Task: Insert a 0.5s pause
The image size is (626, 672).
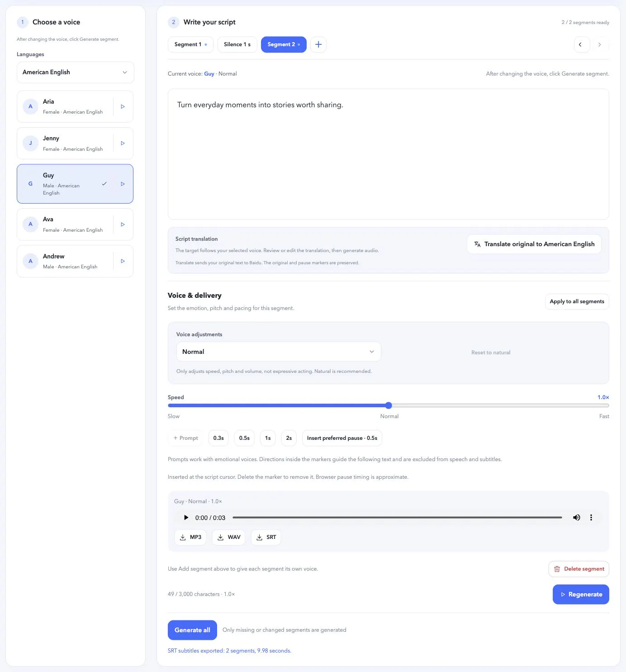Action: tap(244, 438)
